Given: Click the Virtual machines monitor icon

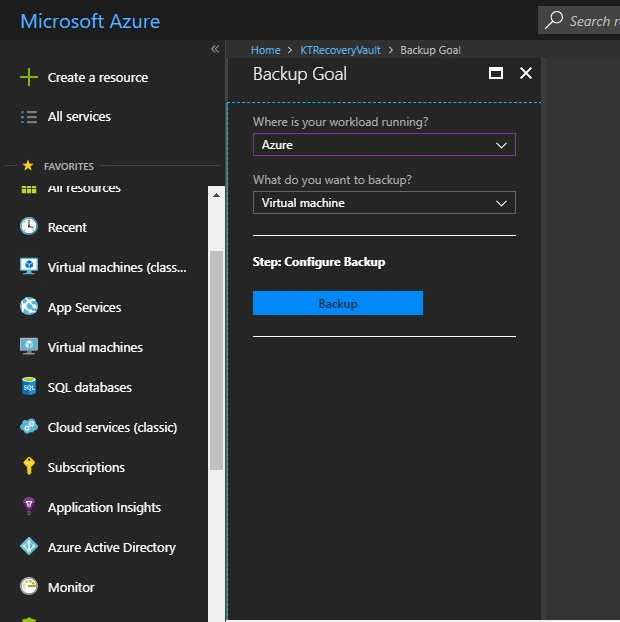Looking at the screenshot, I should [29, 346].
